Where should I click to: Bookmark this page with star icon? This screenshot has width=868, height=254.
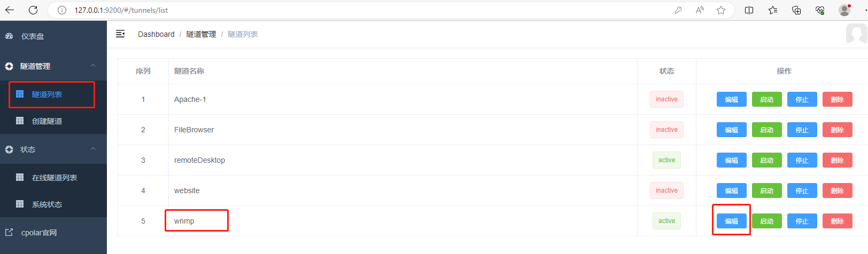click(x=721, y=10)
